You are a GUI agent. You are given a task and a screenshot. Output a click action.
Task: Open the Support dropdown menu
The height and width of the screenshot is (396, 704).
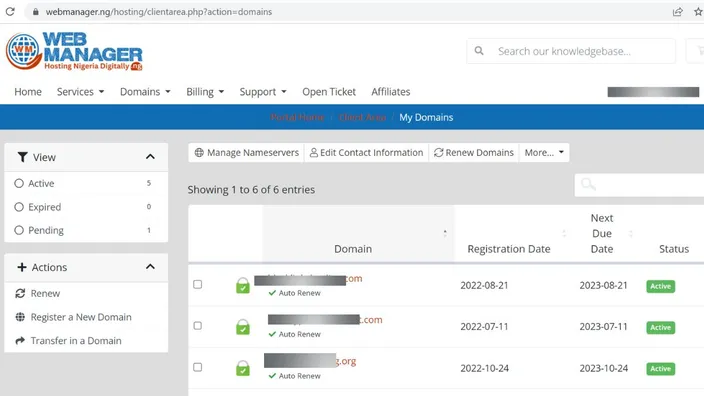(263, 92)
